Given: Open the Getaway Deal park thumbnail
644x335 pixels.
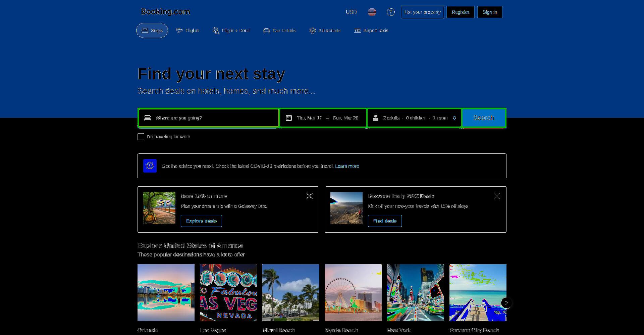Looking at the screenshot, I should (x=159, y=208).
